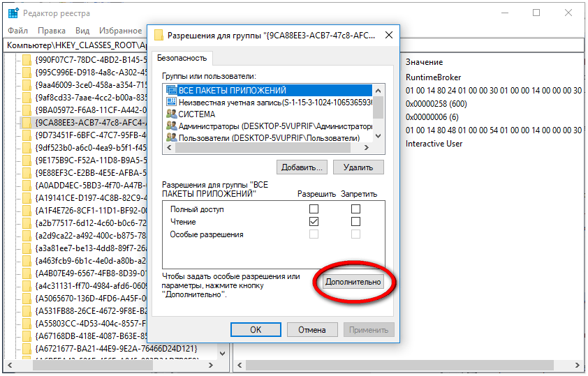Viewport: 588px width, 376px height.
Task: Select the ВСЕ ПАКЕТЫ ПРИЛОЖЕНИЙ group icon
Action: pos(171,91)
